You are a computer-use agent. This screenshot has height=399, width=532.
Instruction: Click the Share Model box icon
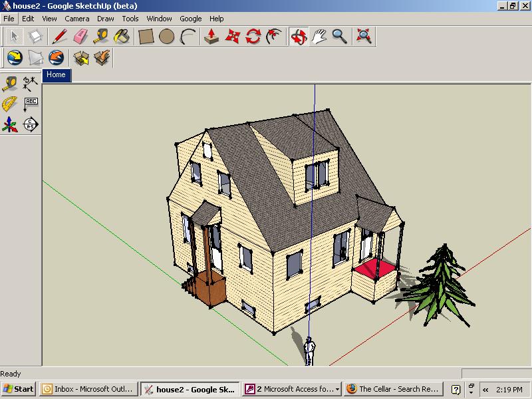click(x=102, y=58)
